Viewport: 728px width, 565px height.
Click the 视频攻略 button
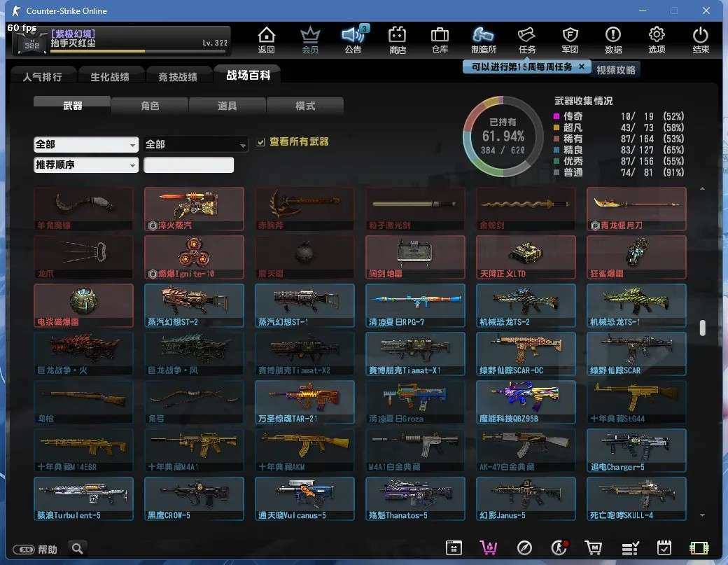tap(616, 70)
